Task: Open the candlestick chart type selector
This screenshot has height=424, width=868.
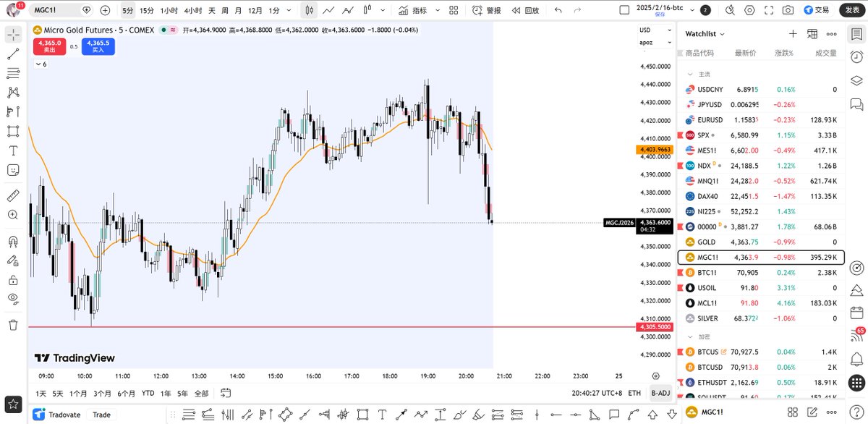Action: coord(309,10)
